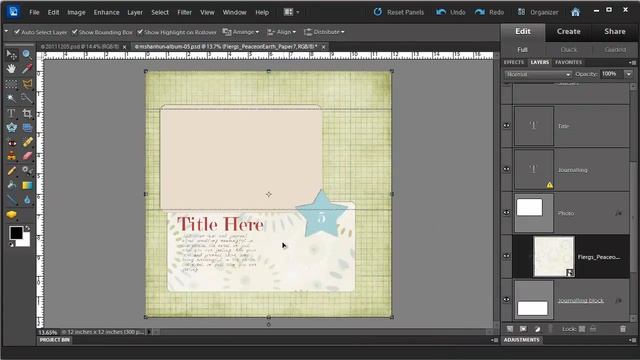This screenshot has width=640, height=360.
Task: Select the Clone Stamp tool
Action: click(11, 156)
